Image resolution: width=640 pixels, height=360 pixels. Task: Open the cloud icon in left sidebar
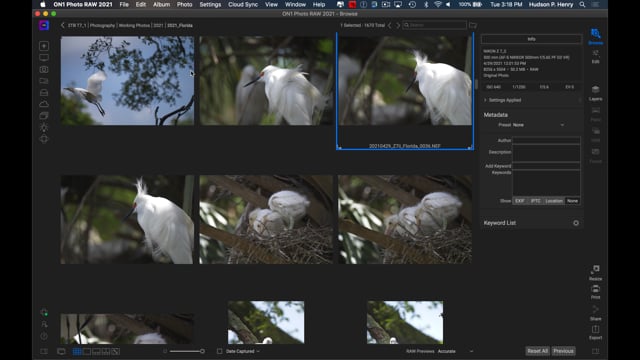[x=44, y=104]
